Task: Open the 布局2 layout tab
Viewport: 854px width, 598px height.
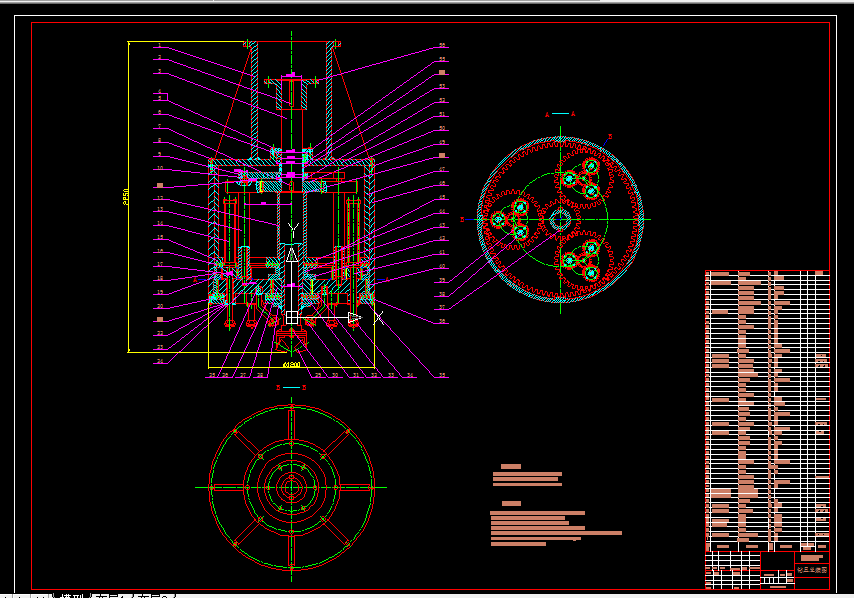Action: point(152,595)
